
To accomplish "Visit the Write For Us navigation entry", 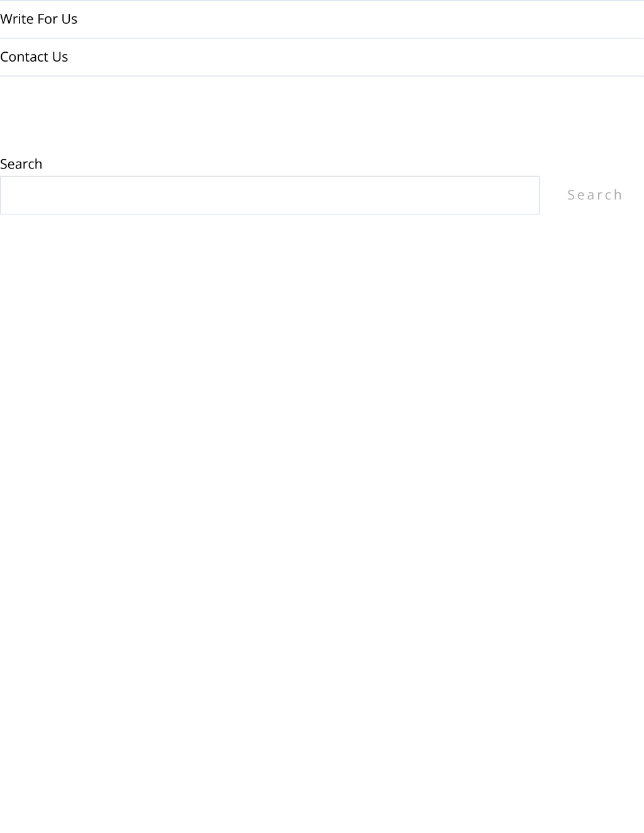I will [x=38, y=19].
